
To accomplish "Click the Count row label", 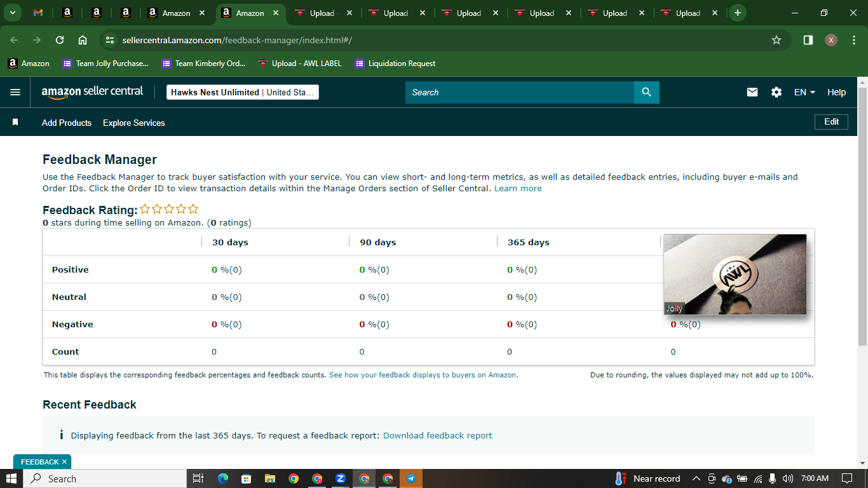I will click(65, 351).
